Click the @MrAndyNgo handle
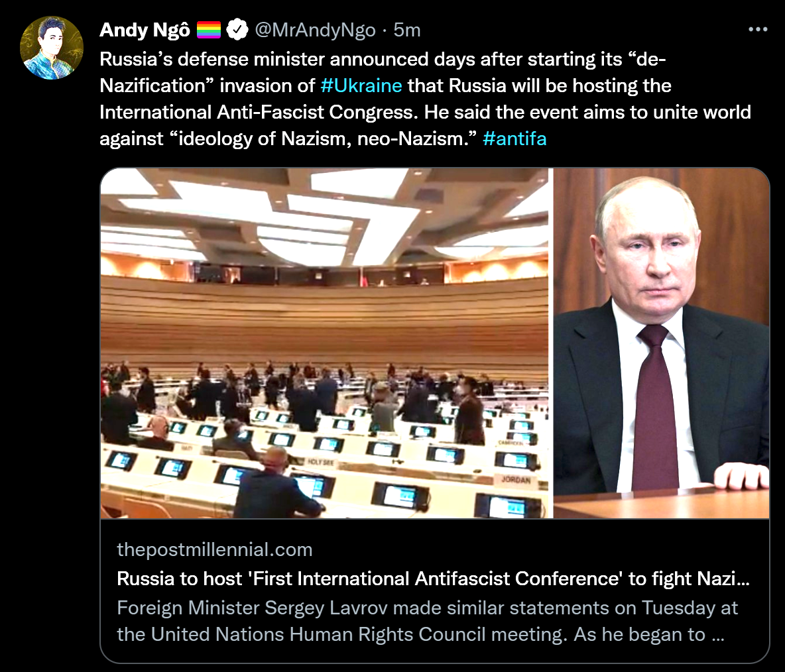Image resolution: width=785 pixels, height=672 pixels. click(315, 30)
